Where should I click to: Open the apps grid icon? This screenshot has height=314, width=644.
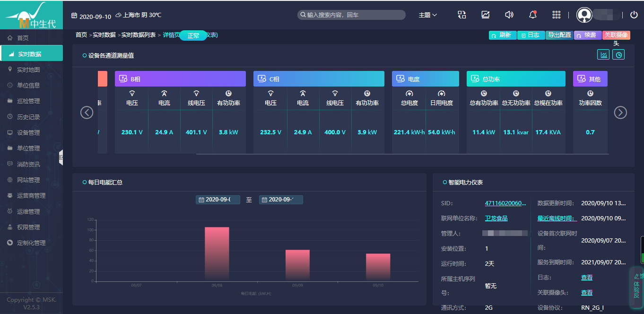coord(557,15)
